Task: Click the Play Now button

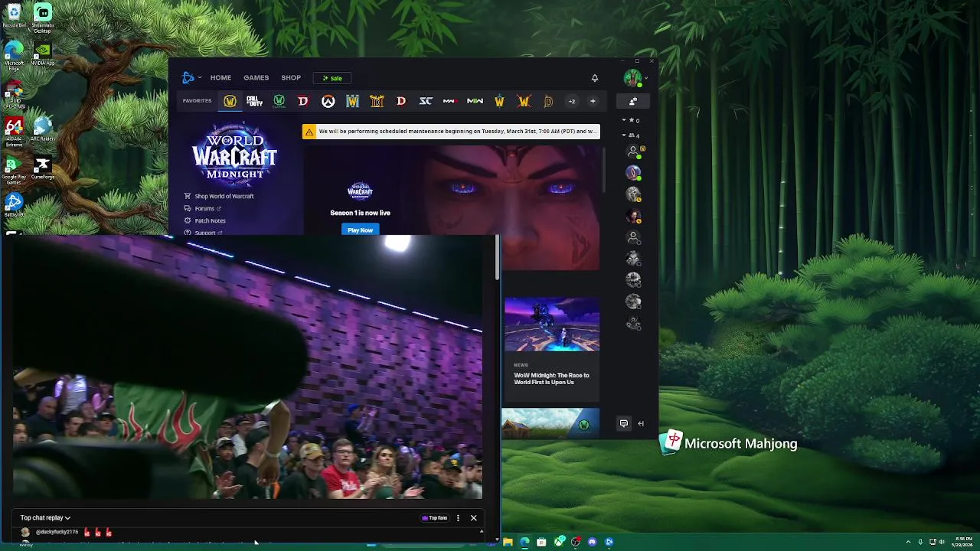Action: pyautogui.click(x=360, y=230)
